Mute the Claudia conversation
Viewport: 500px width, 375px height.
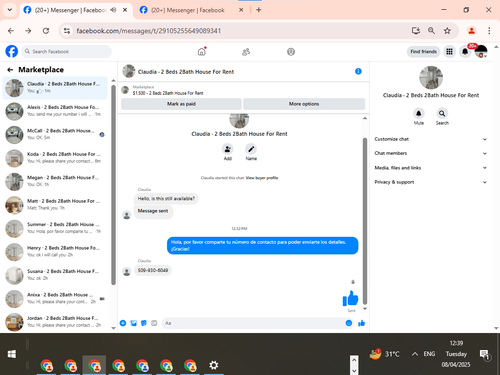point(419,114)
